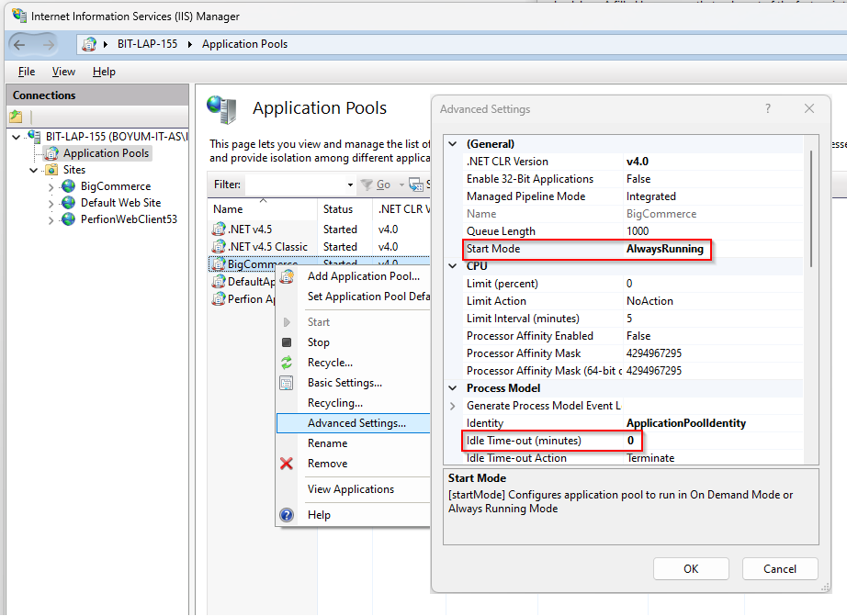
Task: Collapse the Process Model category
Action: (x=453, y=388)
